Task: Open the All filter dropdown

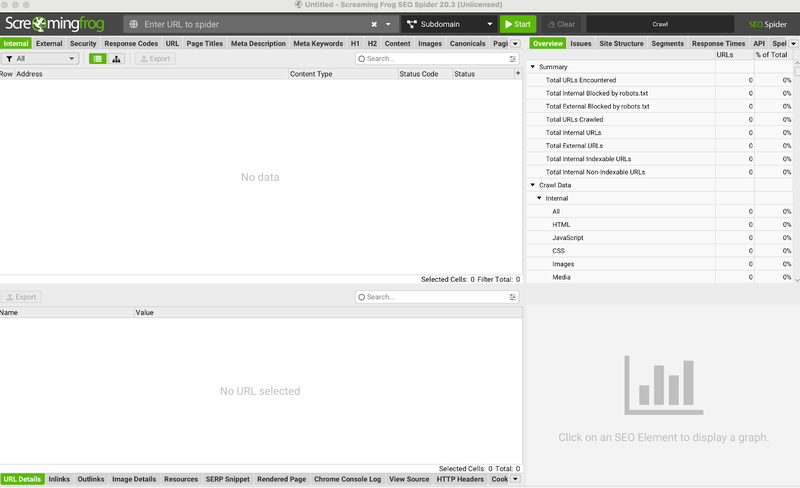Action: tap(41, 59)
